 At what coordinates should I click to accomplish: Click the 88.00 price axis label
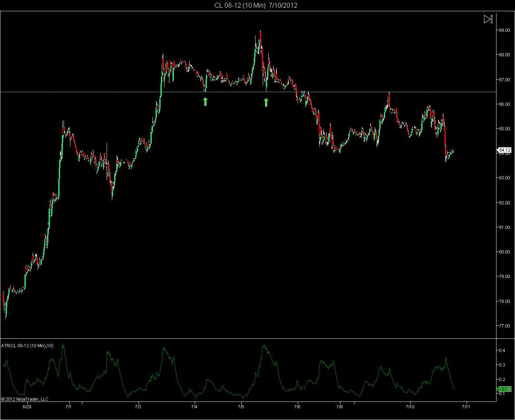coord(505,55)
